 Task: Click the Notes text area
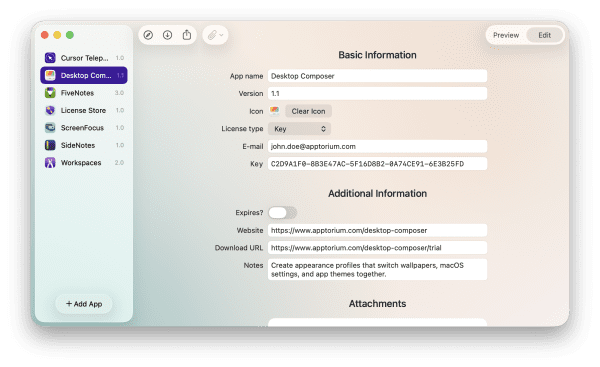tap(377, 269)
